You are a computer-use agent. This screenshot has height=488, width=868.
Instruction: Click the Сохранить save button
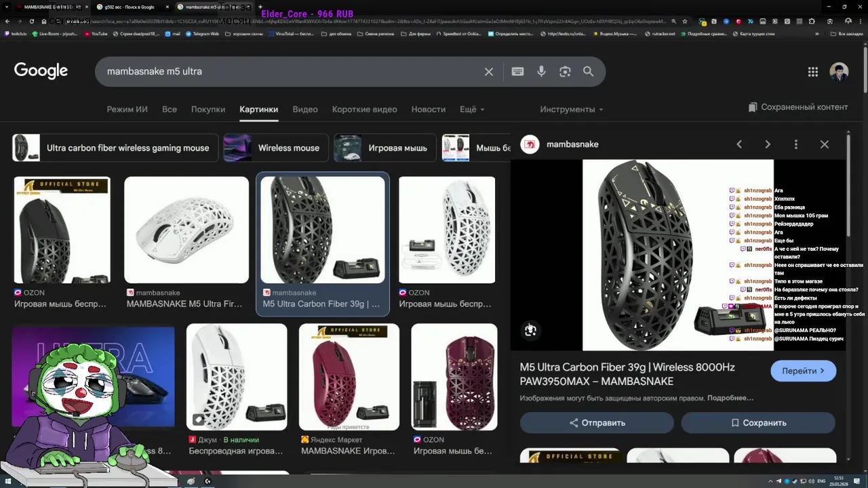[758, 422]
